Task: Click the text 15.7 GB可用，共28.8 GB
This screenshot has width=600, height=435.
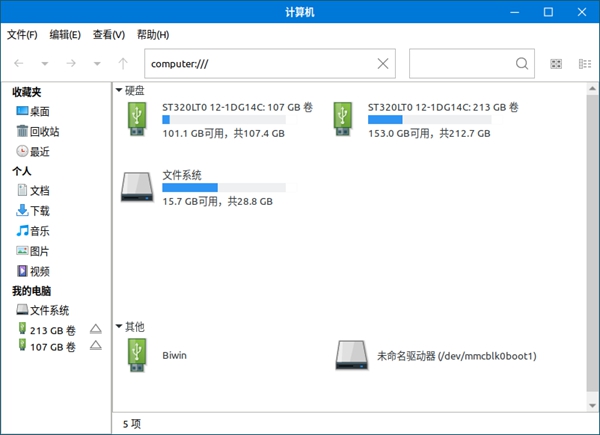Action: tap(217, 201)
